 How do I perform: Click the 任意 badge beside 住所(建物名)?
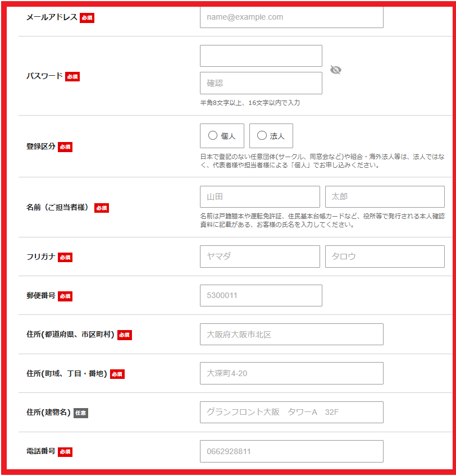(x=81, y=413)
